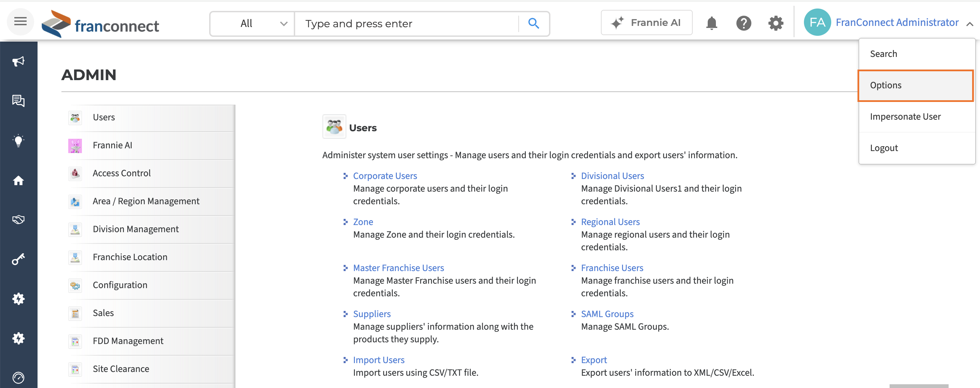Open the Export link
This screenshot has width=980, height=388.
[x=593, y=360]
